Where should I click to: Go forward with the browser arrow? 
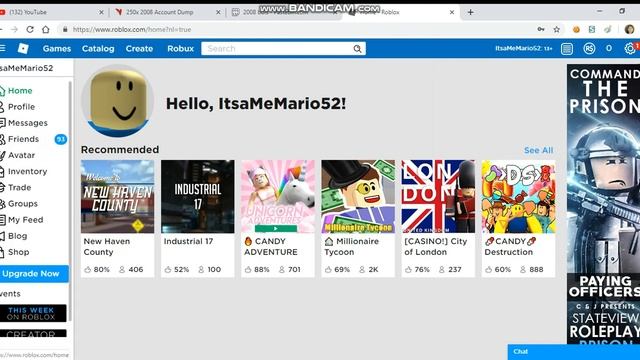(x=14, y=29)
